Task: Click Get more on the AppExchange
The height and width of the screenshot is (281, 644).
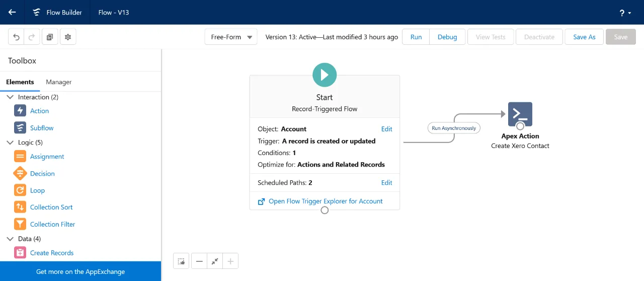Action: click(x=80, y=271)
